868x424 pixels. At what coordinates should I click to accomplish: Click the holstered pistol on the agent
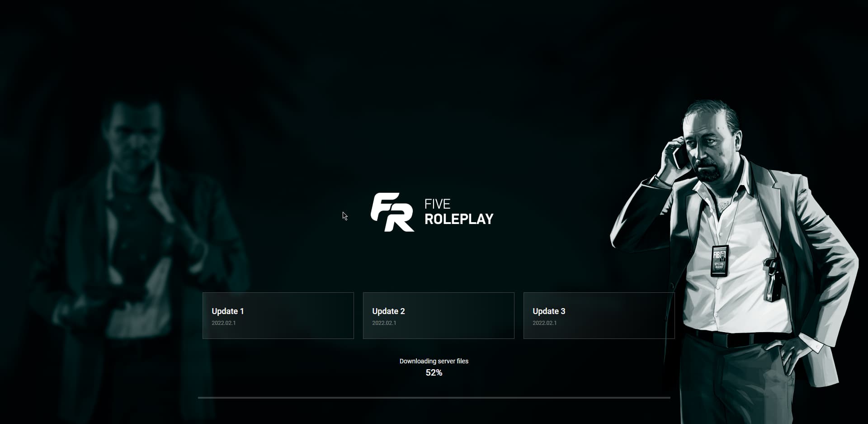pyautogui.click(x=771, y=278)
